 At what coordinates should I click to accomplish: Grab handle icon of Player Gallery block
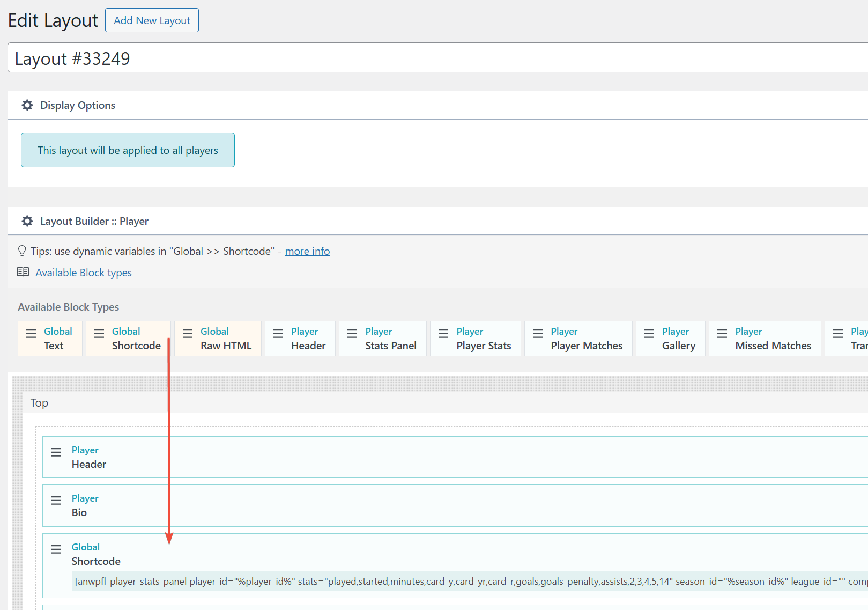649,334
